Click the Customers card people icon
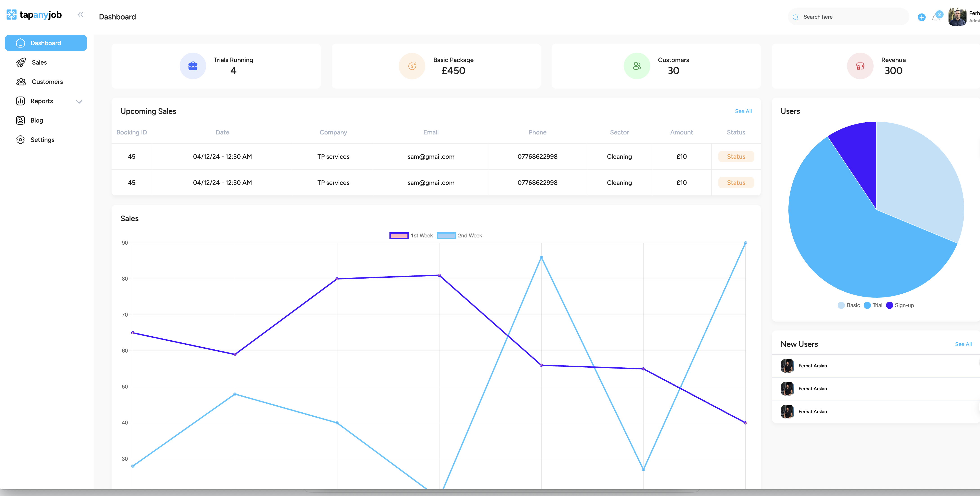 [x=637, y=66]
